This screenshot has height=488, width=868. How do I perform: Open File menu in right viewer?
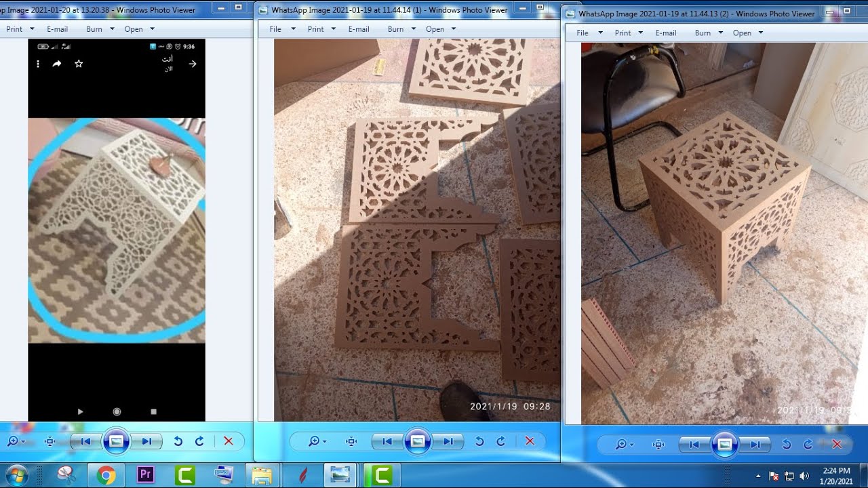click(x=589, y=33)
